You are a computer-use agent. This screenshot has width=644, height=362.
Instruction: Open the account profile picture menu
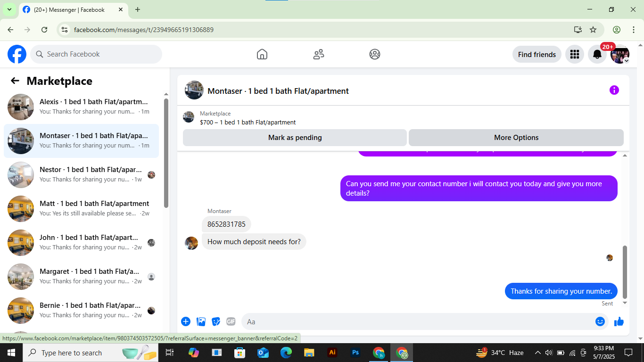pos(620,54)
